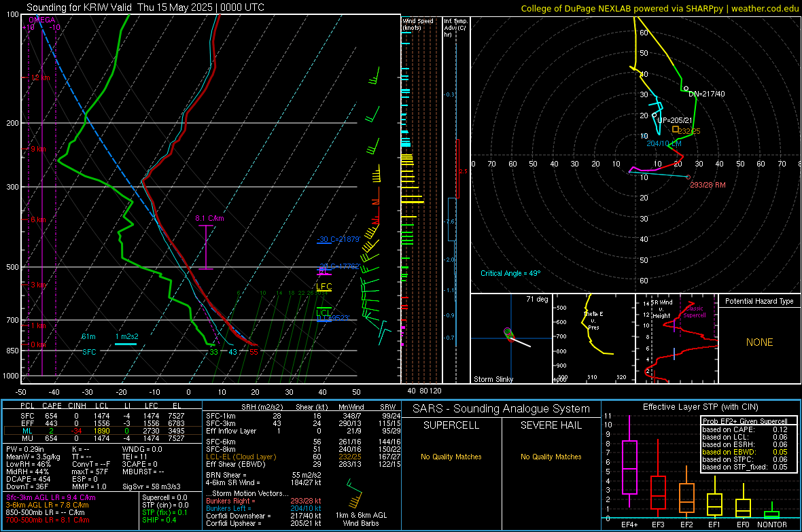This screenshot has width=802, height=532.
Task: Click the 'Prob EF2+ Given Supercell' header
Action: [745, 421]
